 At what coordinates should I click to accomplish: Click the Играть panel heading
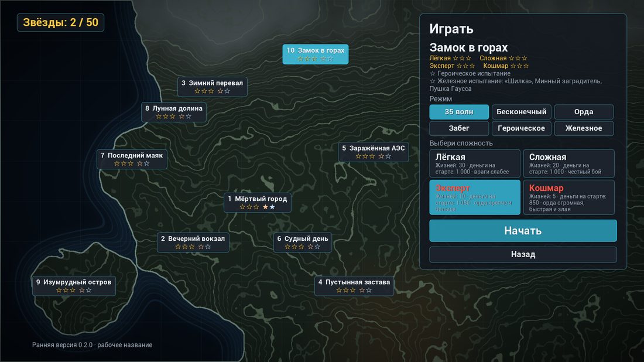451,29
